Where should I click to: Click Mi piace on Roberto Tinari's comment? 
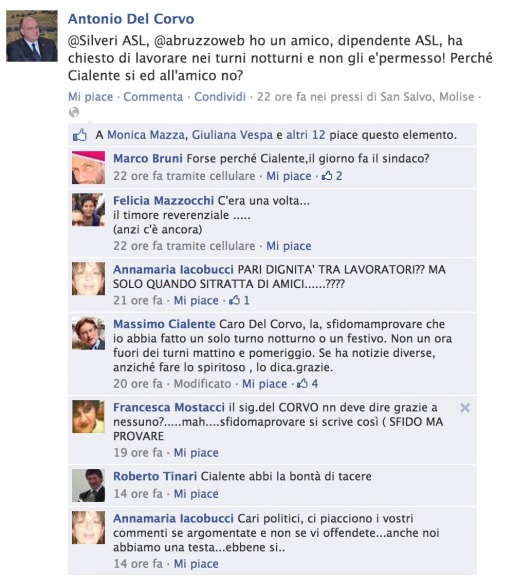196,494
